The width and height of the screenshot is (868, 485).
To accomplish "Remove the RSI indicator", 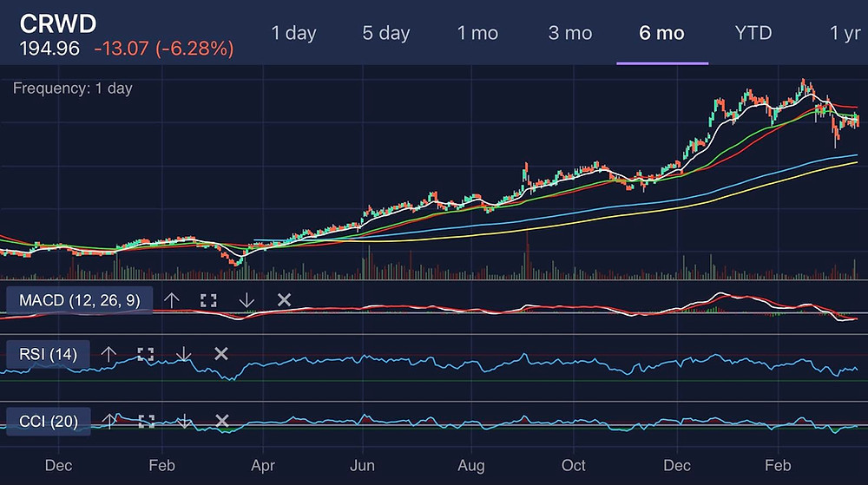I will point(220,353).
